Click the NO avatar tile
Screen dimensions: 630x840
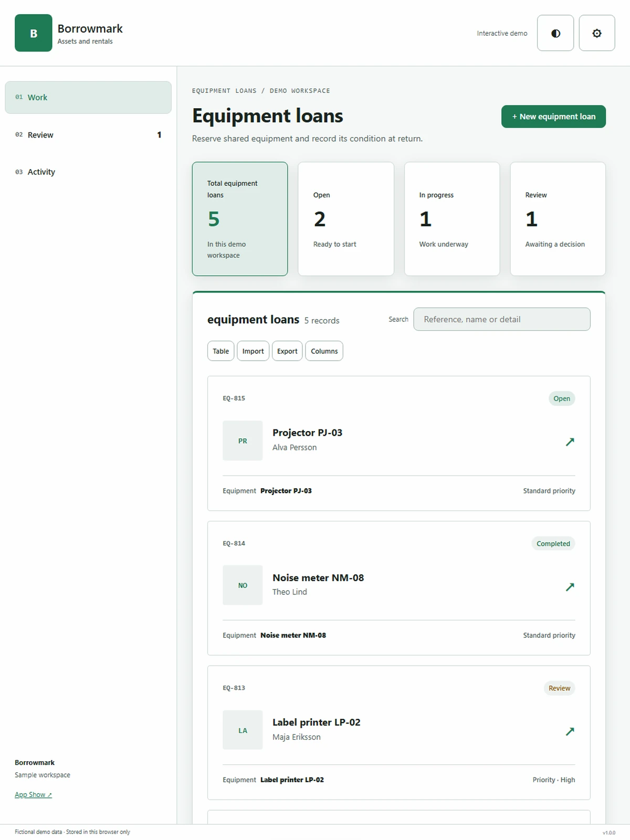(243, 585)
